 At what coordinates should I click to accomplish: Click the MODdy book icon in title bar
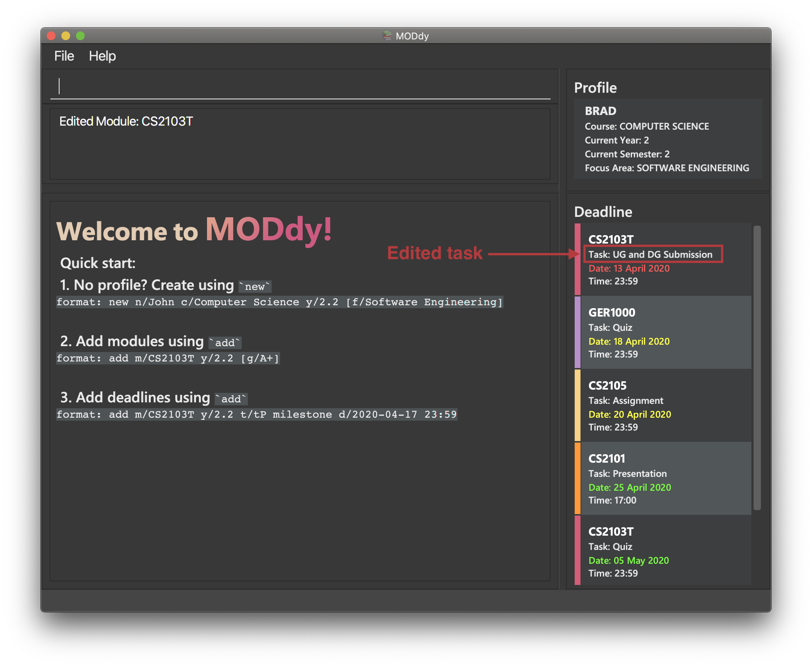386,36
